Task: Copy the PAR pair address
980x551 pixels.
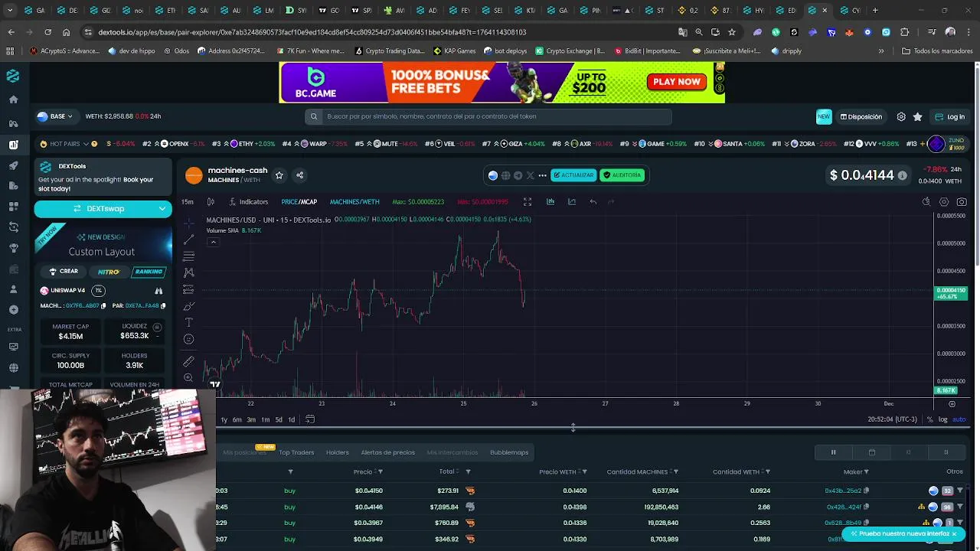Action: click(x=163, y=306)
